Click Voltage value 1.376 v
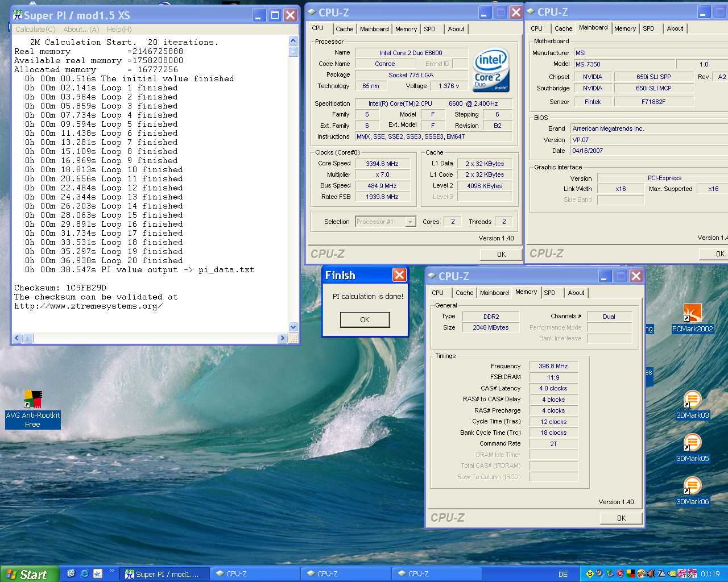This screenshot has width=728, height=582. (449, 86)
